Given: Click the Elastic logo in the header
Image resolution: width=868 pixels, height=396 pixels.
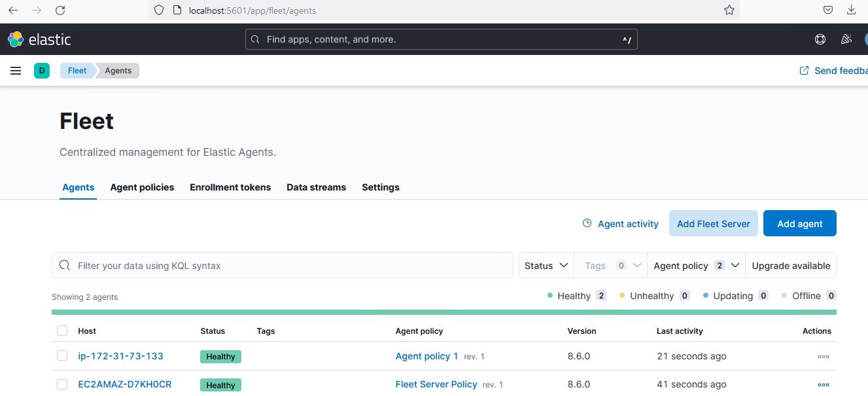Looking at the screenshot, I should 39,39.
